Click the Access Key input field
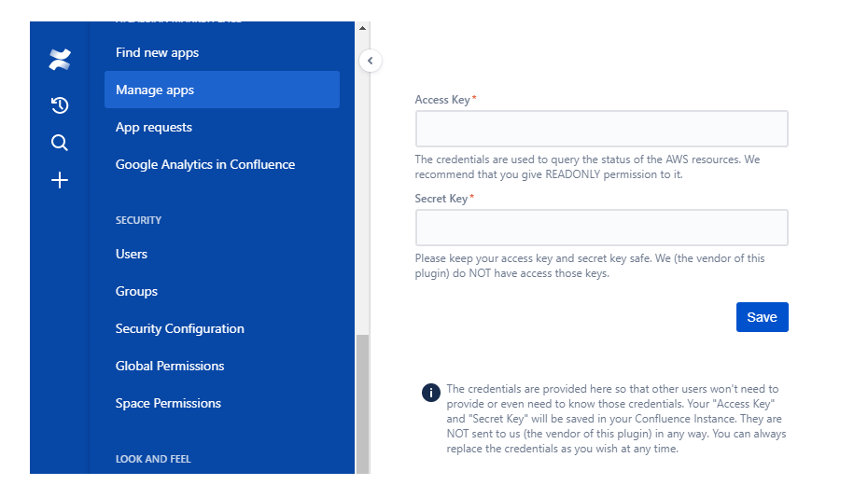This screenshot has height=499, width=868. tap(602, 129)
